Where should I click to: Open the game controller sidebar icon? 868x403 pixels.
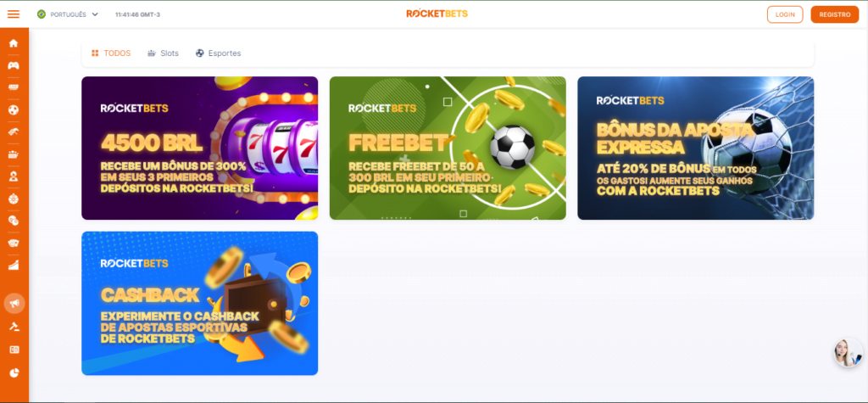coord(14,65)
